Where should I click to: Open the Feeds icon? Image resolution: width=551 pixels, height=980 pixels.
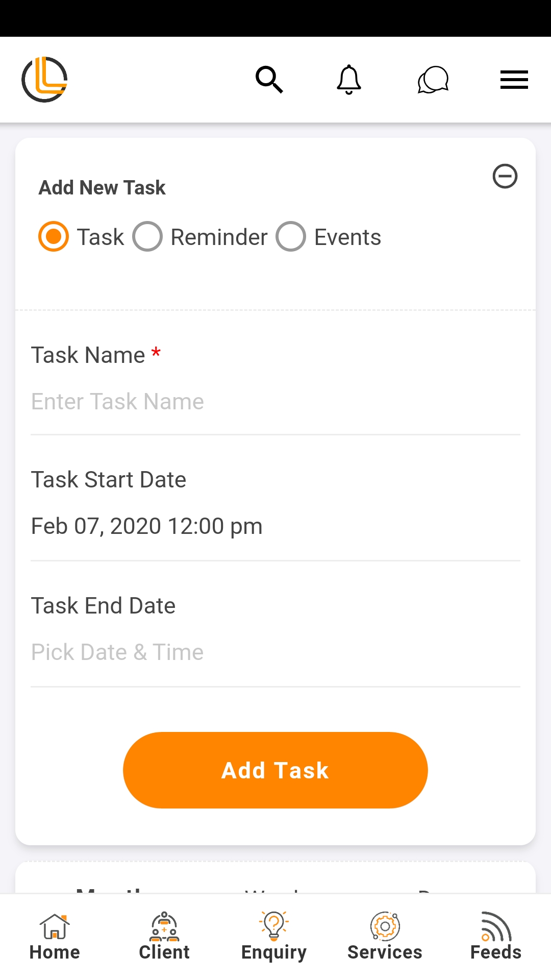coord(496,926)
